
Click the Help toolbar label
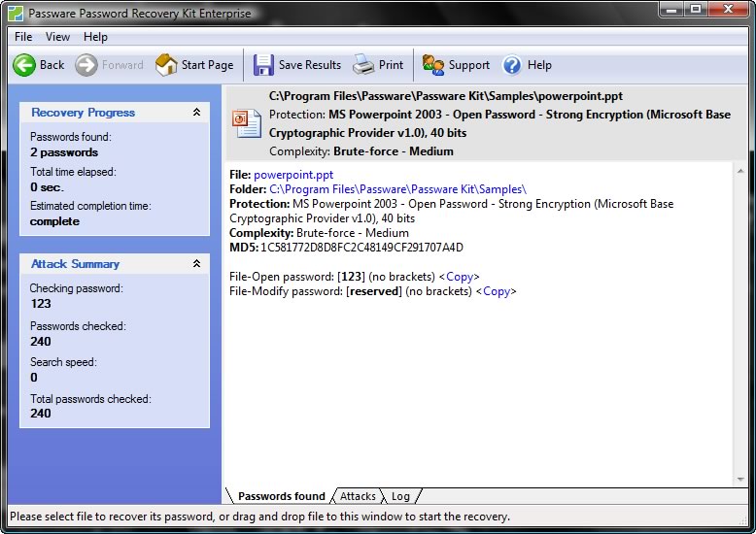pos(539,65)
